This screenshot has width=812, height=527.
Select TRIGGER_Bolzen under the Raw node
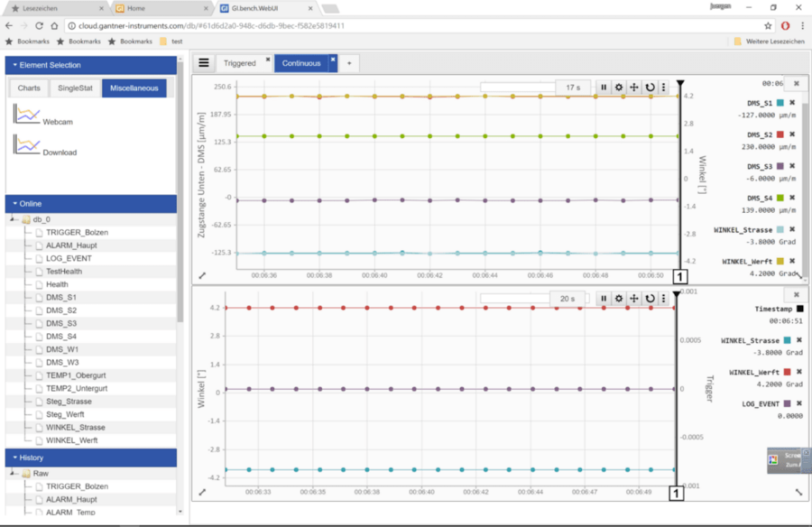[x=78, y=486]
